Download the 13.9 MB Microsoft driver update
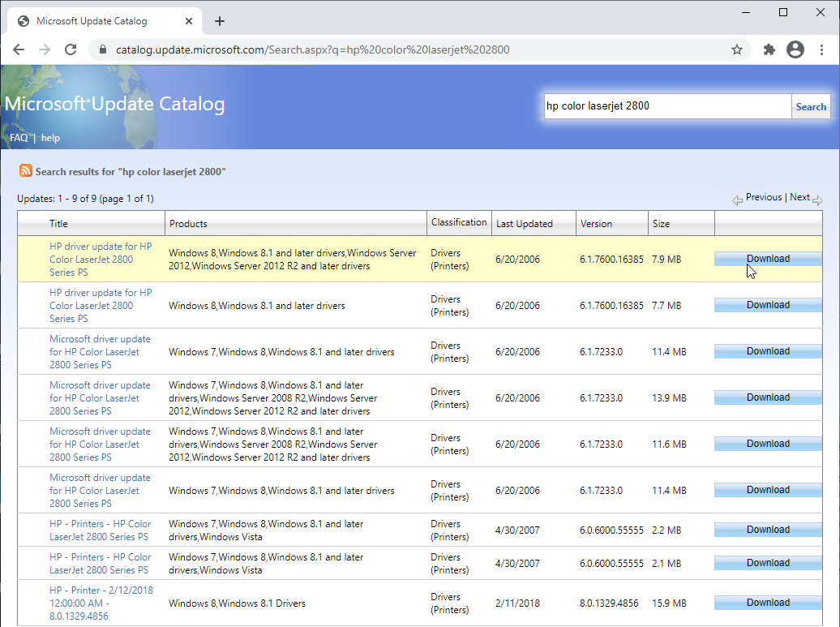Viewport: 840px width, 627px height. (x=768, y=397)
